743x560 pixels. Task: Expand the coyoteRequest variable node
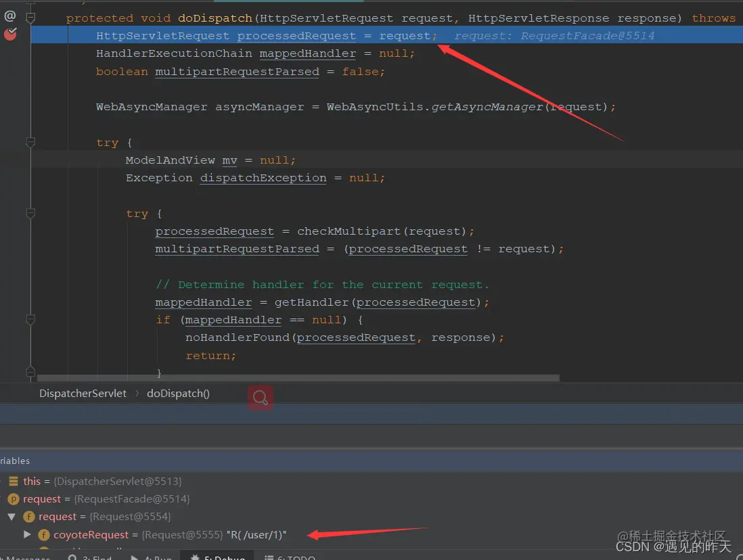(x=27, y=534)
